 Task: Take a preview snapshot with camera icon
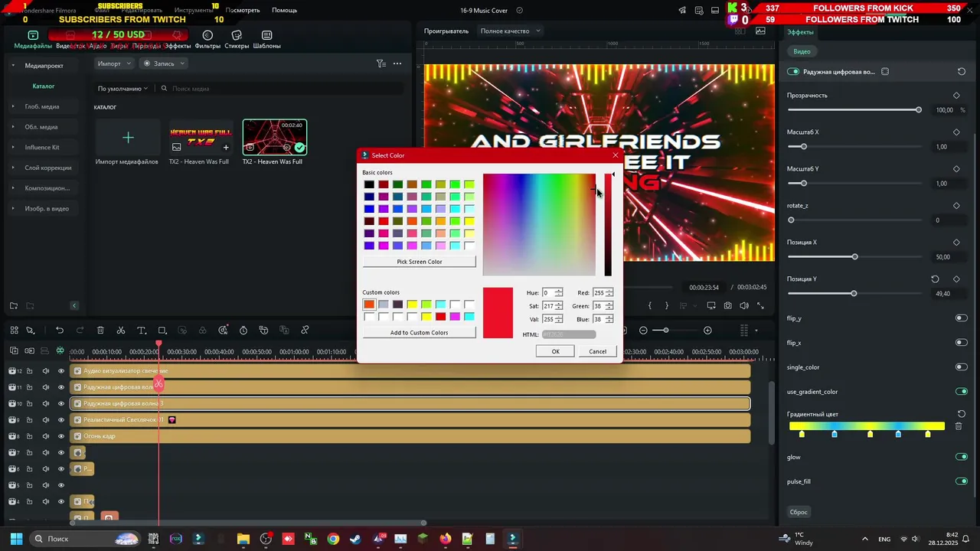[727, 306]
